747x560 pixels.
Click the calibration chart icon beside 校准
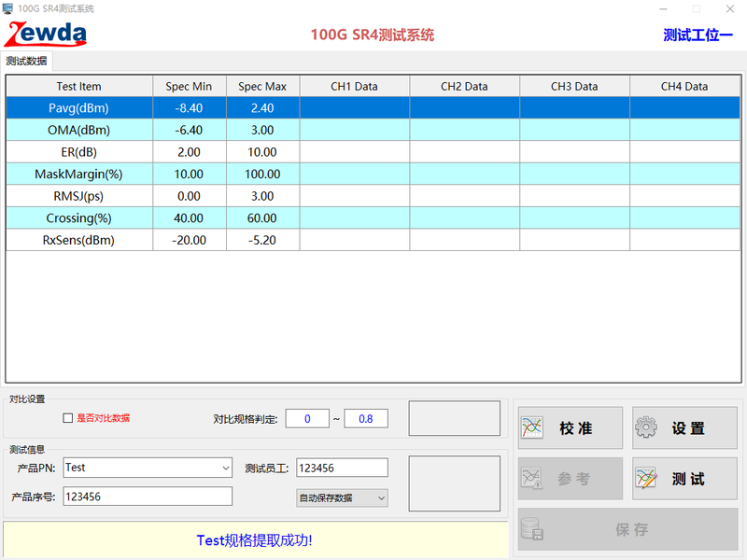coord(531,427)
